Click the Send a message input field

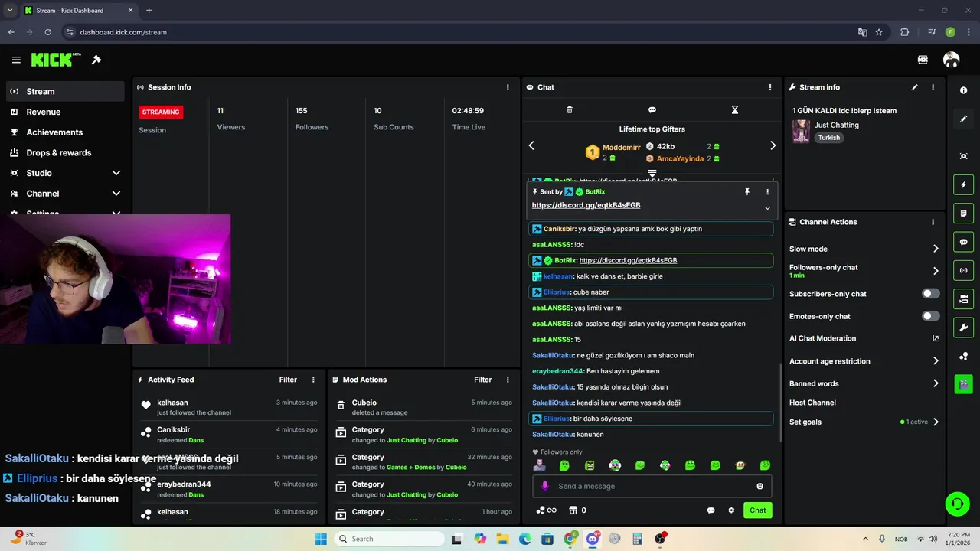click(x=652, y=486)
